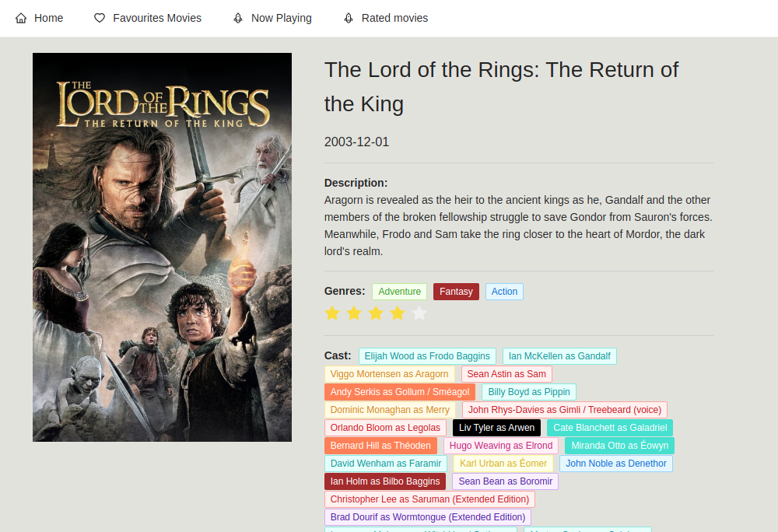Screen dimensions: 778x532
Task: Rate the movie one star
Action: pyautogui.click(x=332, y=313)
